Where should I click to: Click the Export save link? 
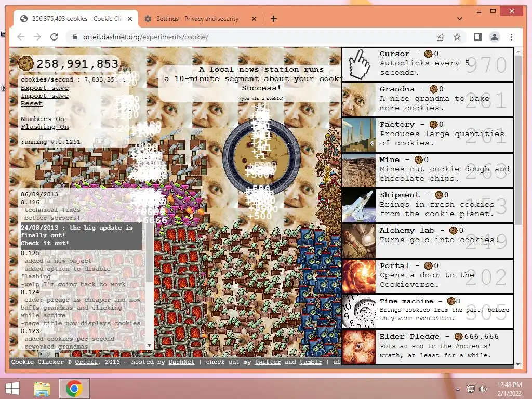click(45, 88)
